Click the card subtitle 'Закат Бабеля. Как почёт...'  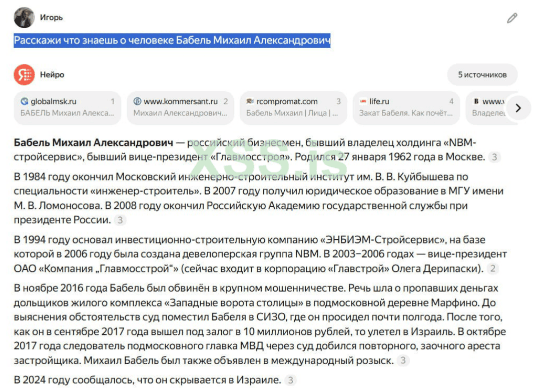pyautogui.click(x=406, y=113)
